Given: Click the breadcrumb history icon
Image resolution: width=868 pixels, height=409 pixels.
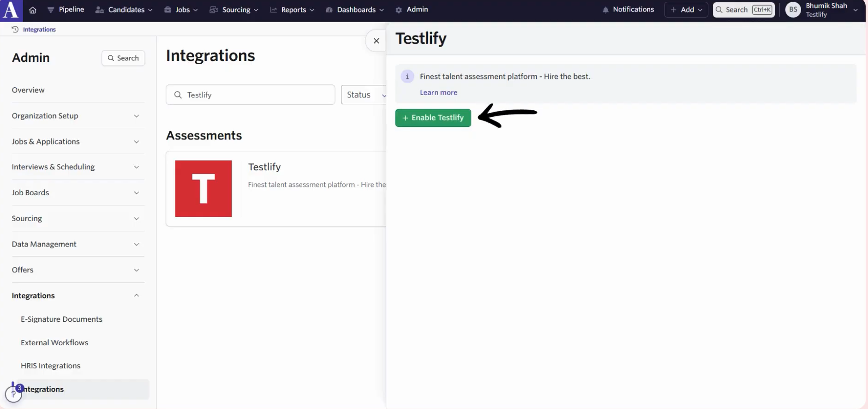Looking at the screenshot, I should click(x=15, y=30).
